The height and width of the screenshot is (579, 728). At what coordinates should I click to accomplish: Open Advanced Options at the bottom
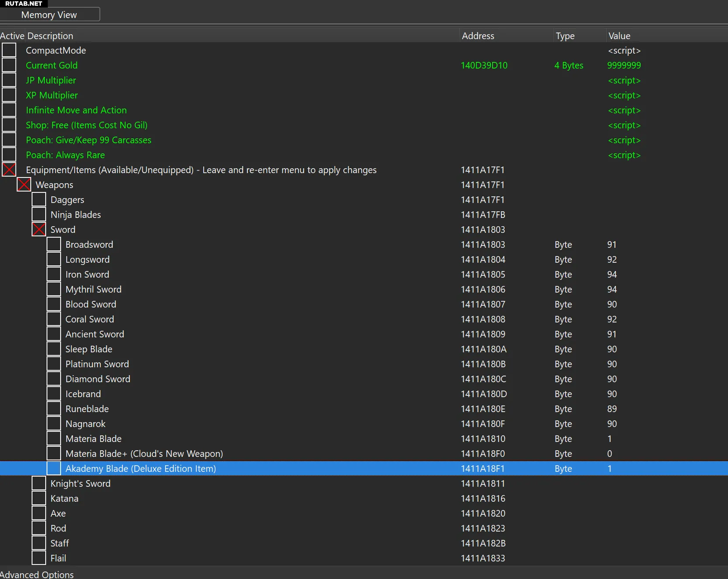[x=37, y=574]
